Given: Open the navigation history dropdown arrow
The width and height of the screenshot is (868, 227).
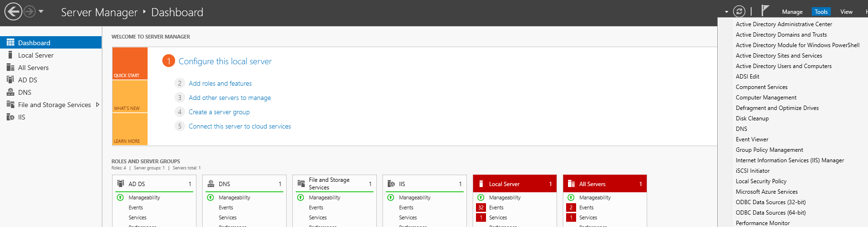Looking at the screenshot, I should 41,11.
